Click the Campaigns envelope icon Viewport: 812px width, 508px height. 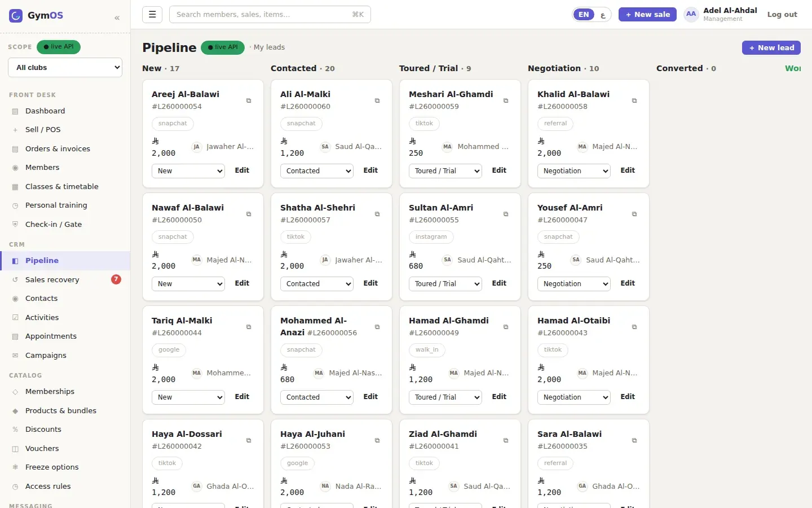15,356
